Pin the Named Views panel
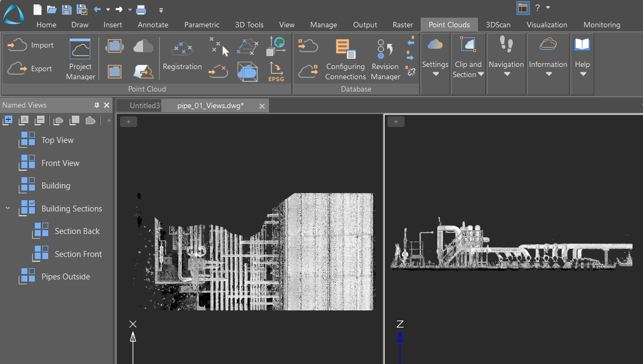 pyautogui.click(x=97, y=105)
